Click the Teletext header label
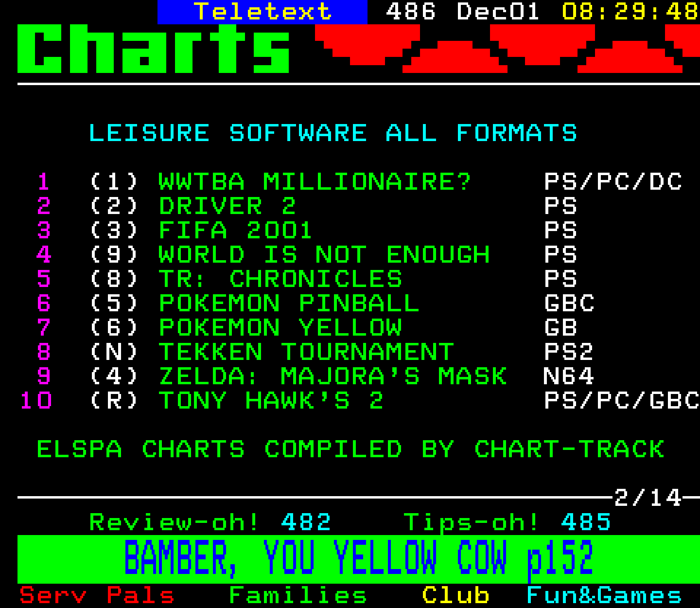Viewport: 700px width, 608px height. coord(262,12)
